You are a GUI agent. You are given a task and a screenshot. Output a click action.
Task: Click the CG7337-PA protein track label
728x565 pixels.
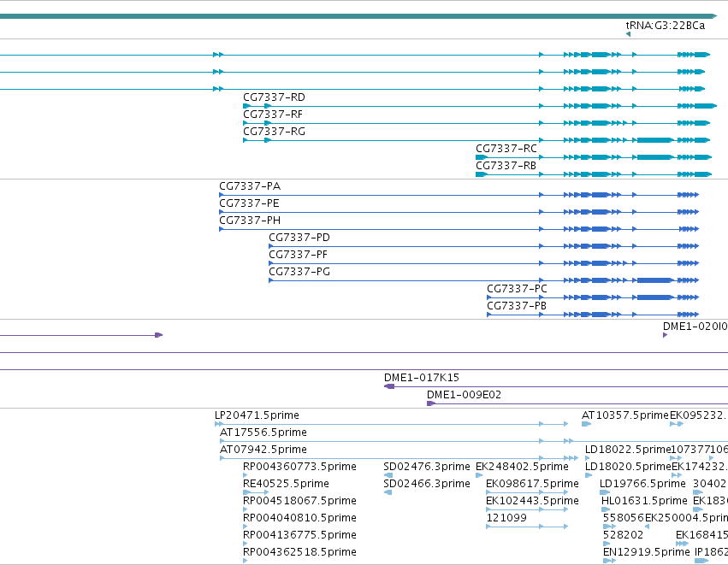pyautogui.click(x=250, y=186)
